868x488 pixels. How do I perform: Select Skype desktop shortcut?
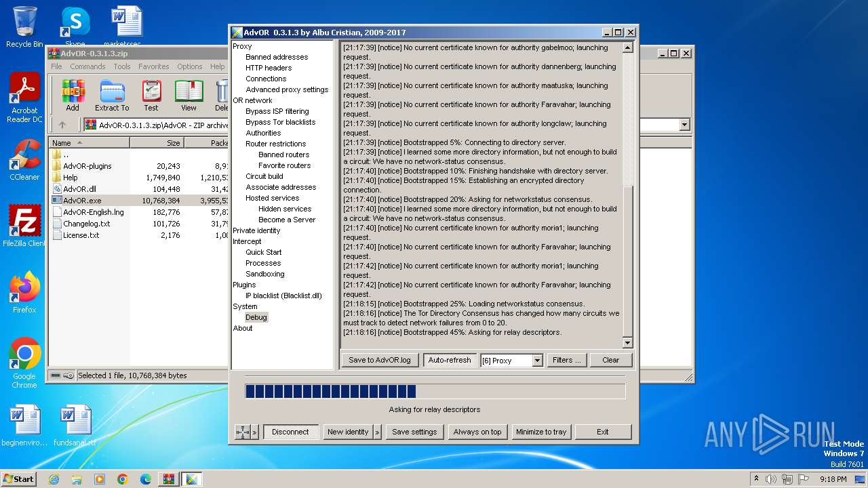pyautogui.click(x=75, y=27)
